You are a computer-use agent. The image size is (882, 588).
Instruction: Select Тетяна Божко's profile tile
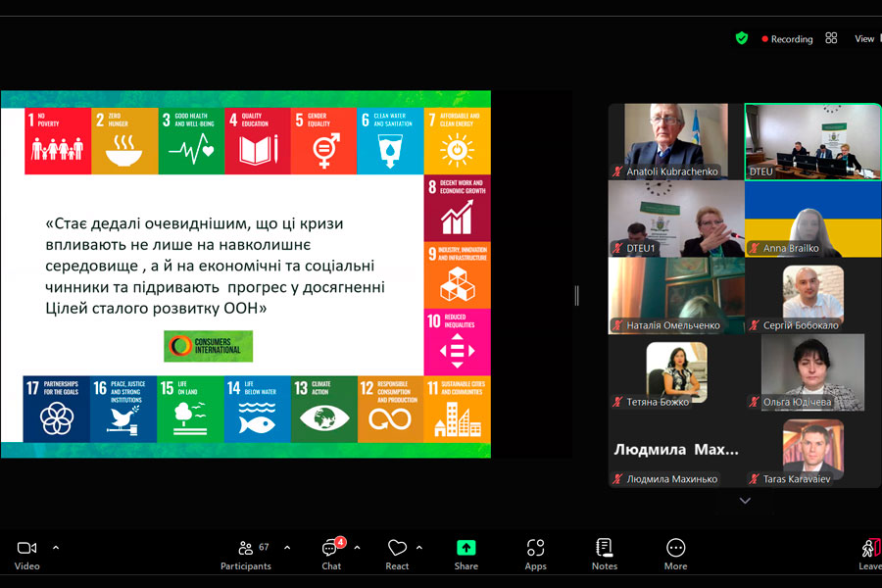pyautogui.click(x=676, y=372)
